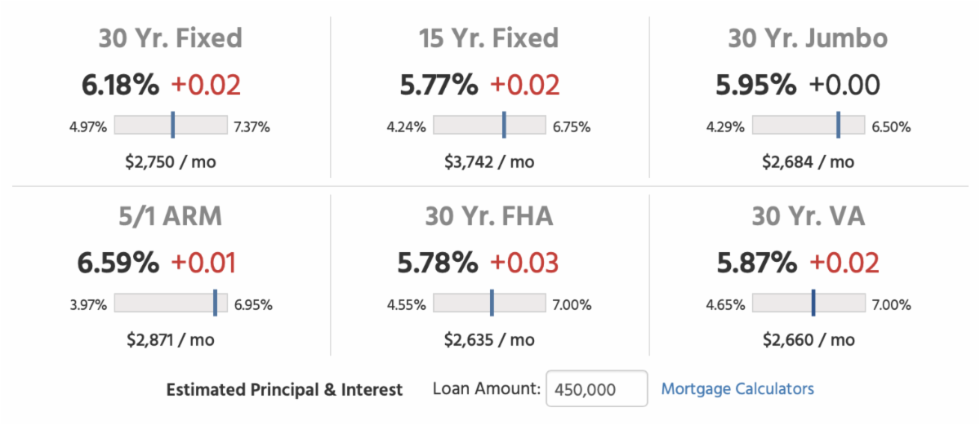Click the 30 Yr. Jumbo rate range bar

(808, 125)
